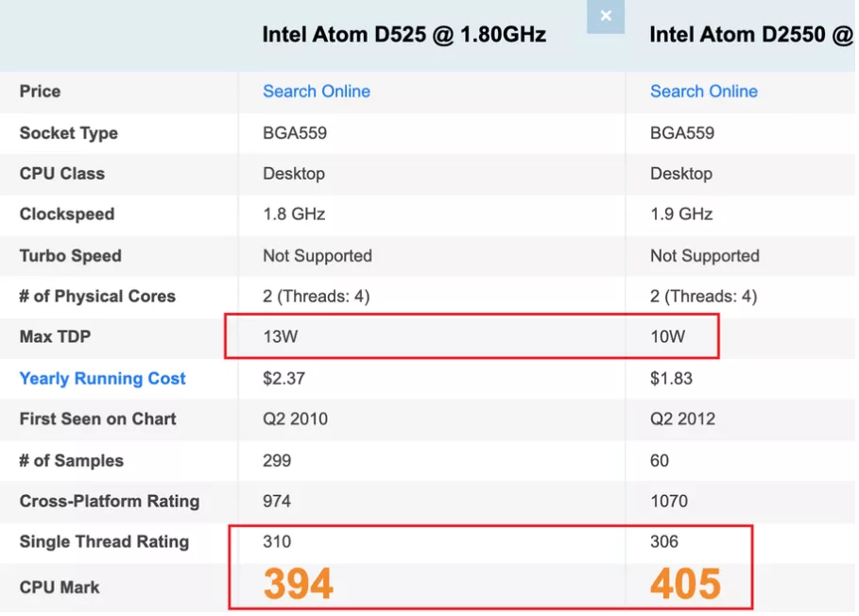Select the 394 CPU Mark score
Image resolution: width=859 pixels, height=616 pixels.
coord(298,584)
